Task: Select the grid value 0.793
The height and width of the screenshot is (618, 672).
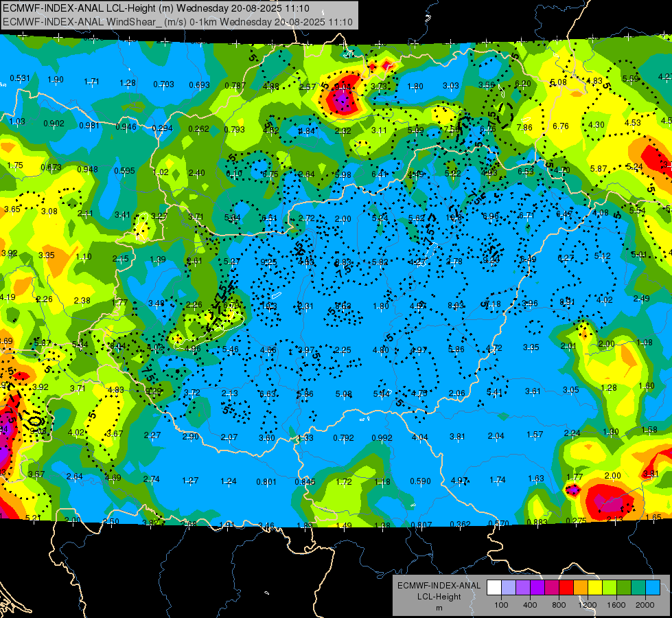Action: [235, 130]
